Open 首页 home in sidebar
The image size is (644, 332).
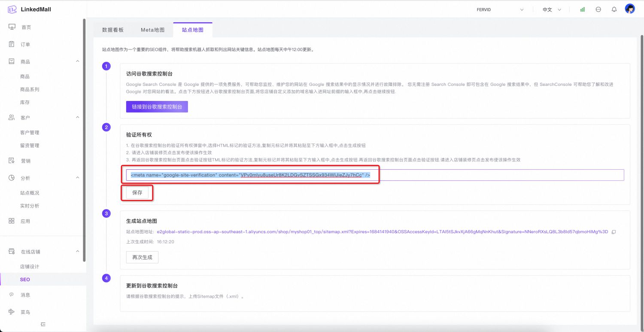click(26, 27)
